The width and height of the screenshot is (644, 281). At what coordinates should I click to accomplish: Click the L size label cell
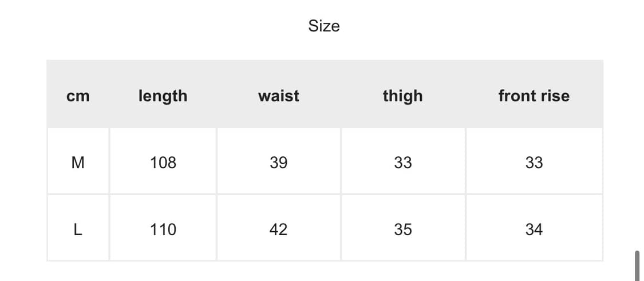click(78, 230)
